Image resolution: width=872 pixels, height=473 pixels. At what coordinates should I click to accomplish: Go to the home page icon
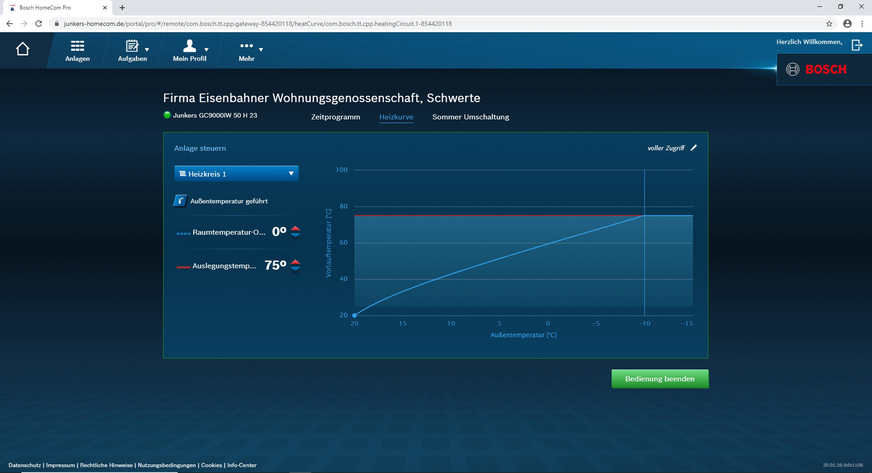[22, 49]
